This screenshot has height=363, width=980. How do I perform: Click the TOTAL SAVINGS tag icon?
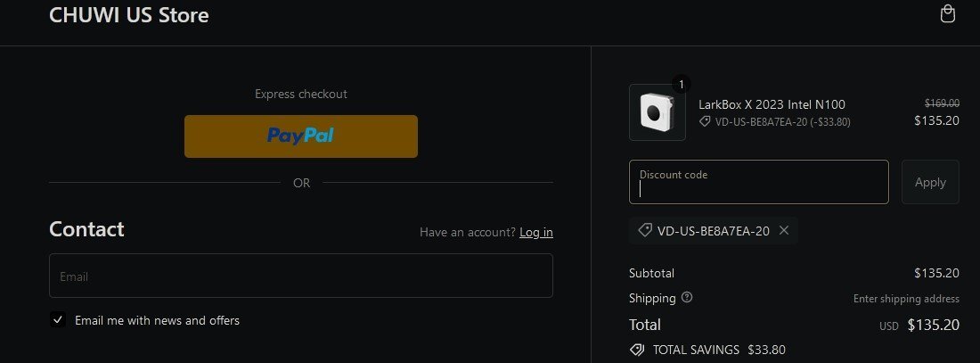pyautogui.click(x=637, y=350)
